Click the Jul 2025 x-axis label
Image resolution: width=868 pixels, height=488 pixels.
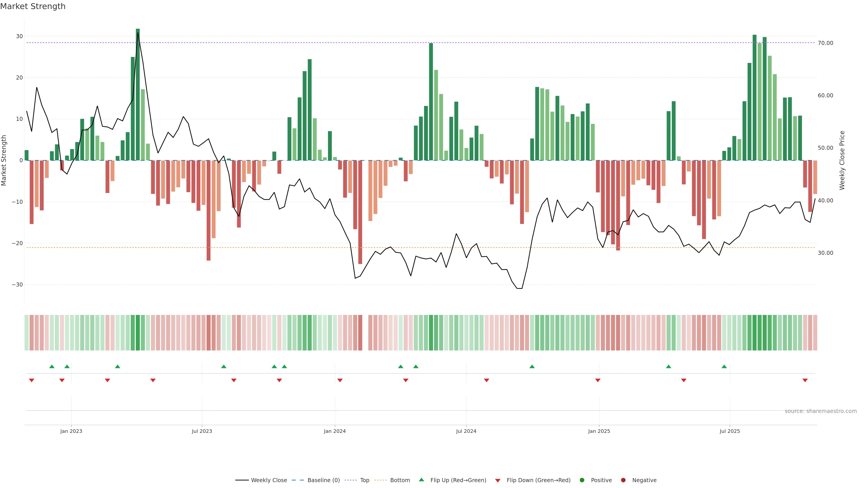[729, 431]
